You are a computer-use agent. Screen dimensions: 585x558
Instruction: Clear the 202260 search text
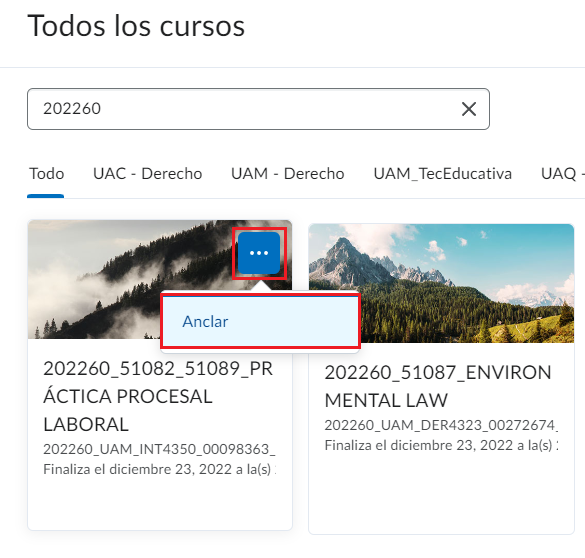(x=469, y=109)
